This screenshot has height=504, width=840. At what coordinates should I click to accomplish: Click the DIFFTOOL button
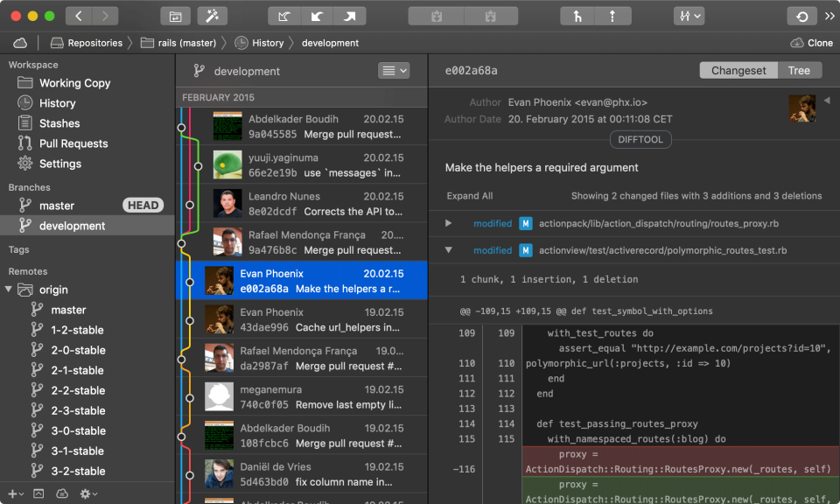point(640,140)
